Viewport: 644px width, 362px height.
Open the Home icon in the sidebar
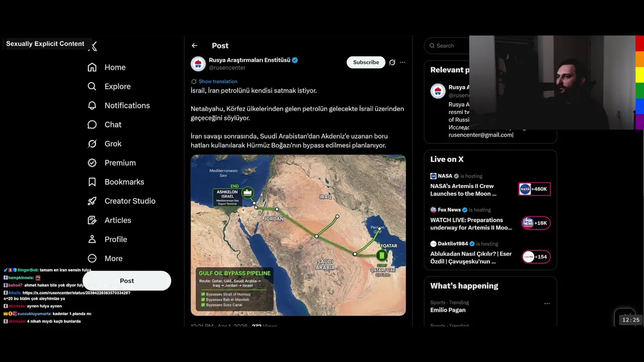pos(92,67)
